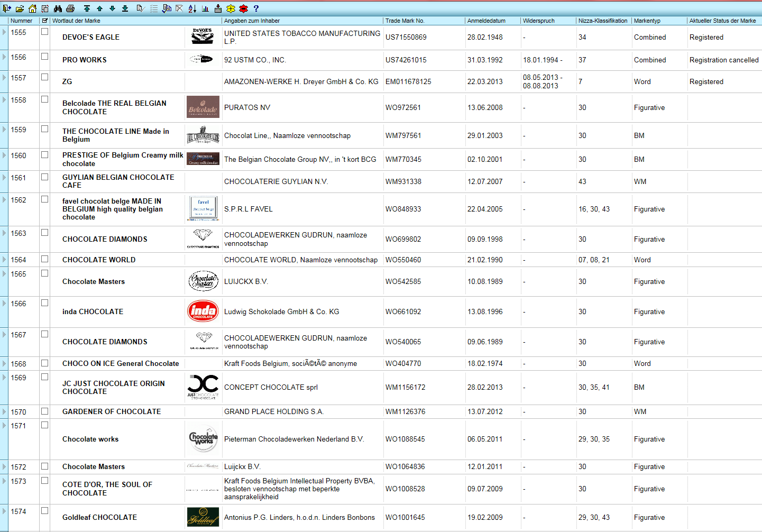
Task: Check the box for row 1574
Action: coord(45,511)
